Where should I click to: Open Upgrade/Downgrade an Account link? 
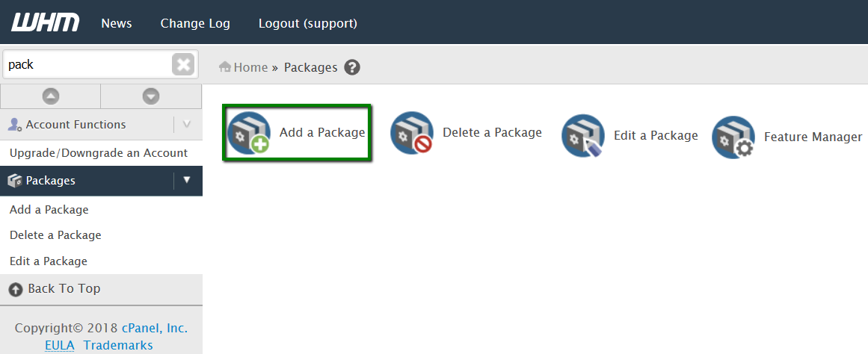pos(99,153)
